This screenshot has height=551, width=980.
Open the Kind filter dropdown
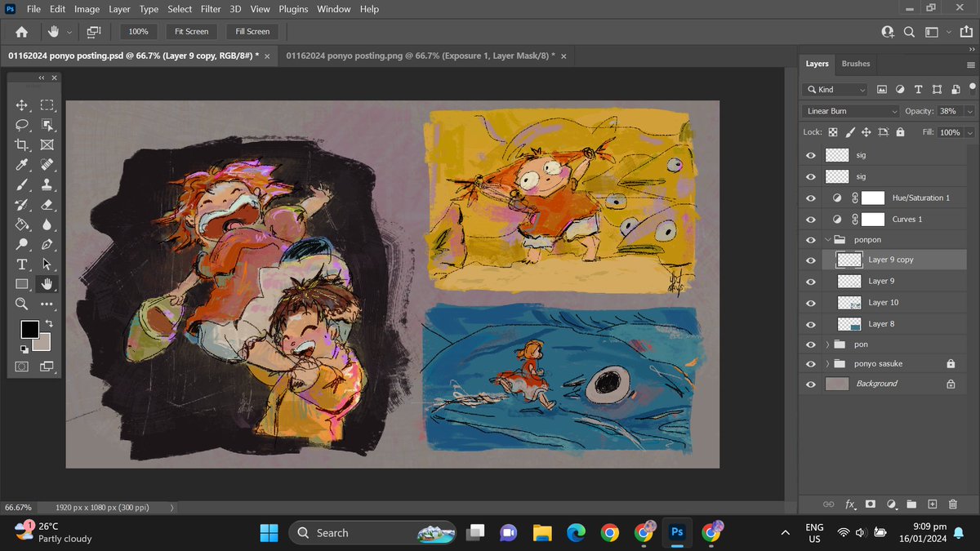click(835, 89)
